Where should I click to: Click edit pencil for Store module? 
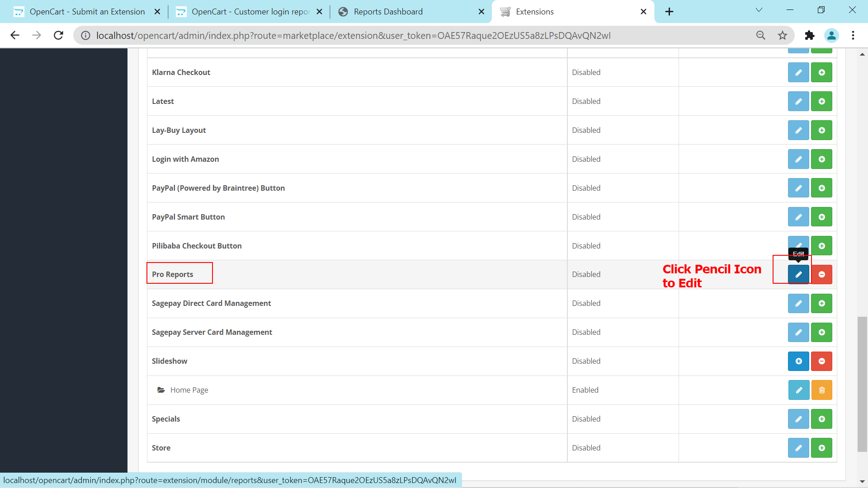point(798,448)
